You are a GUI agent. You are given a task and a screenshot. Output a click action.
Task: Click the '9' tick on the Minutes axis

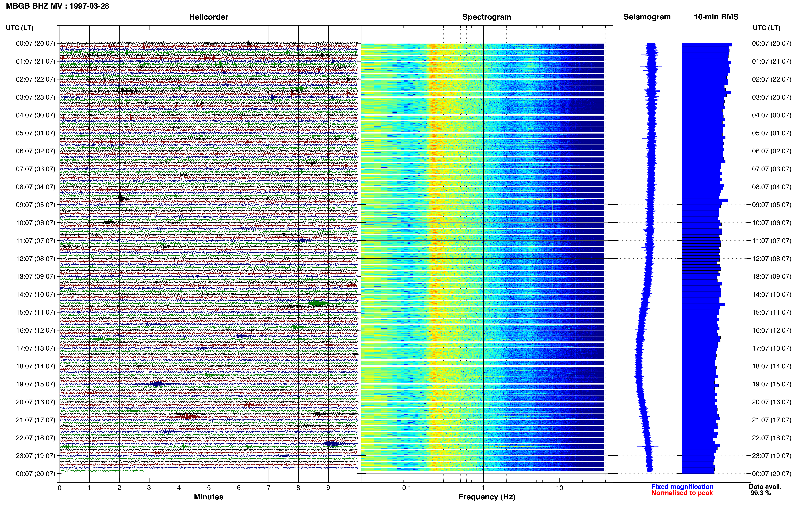pos(328,488)
